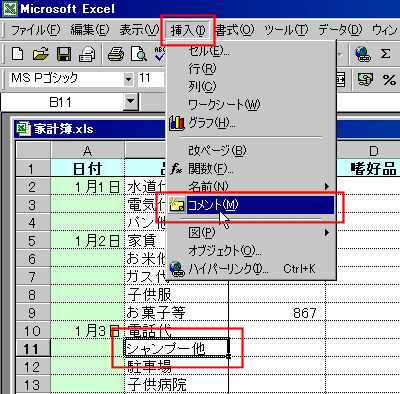Select column D header

coord(368,151)
